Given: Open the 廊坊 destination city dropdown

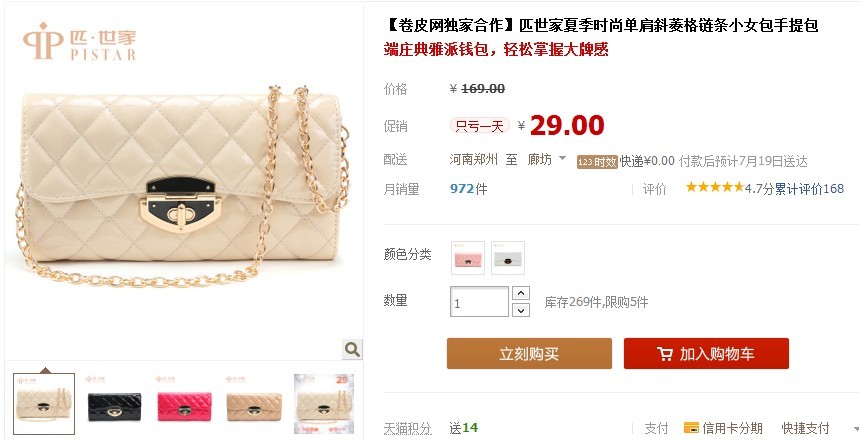Looking at the screenshot, I should 547,160.
